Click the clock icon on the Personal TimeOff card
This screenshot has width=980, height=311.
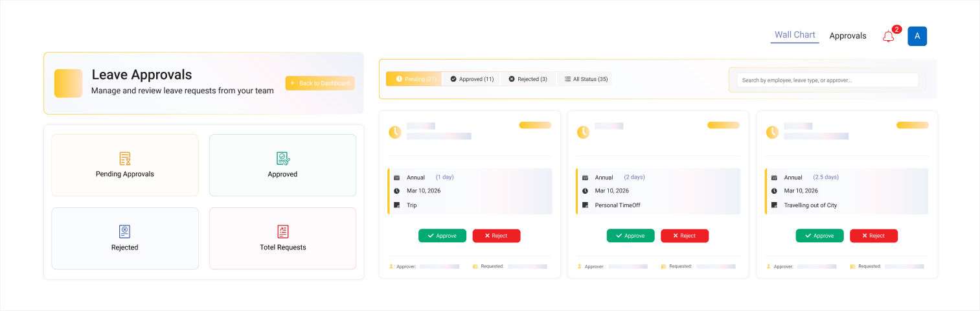pos(583,132)
